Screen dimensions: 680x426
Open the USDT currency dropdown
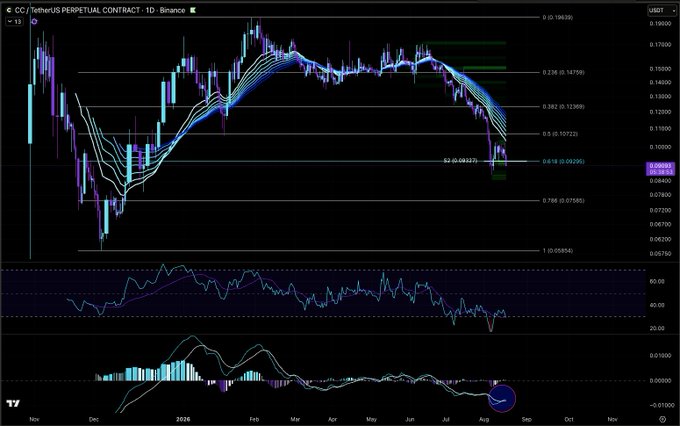(x=661, y=10)
